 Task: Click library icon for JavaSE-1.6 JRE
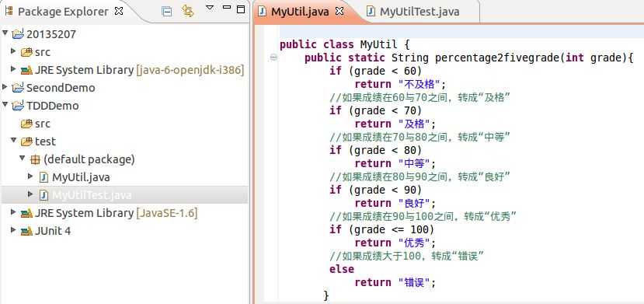(26, 213)
